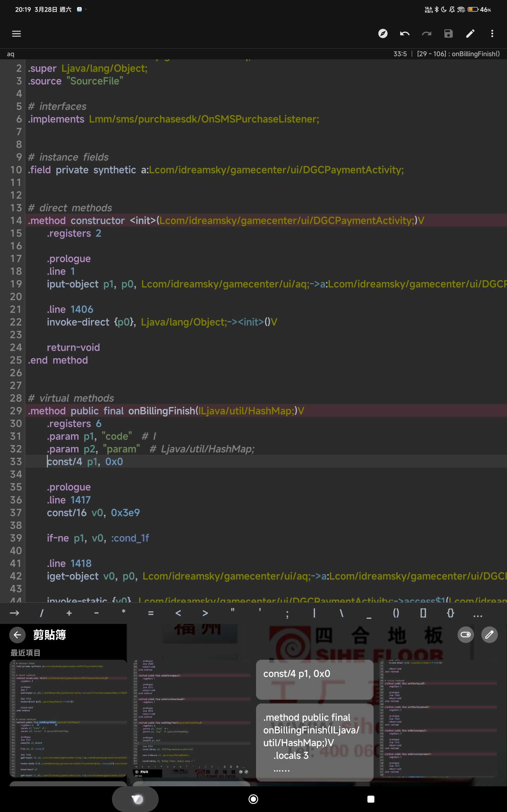Edit clipboard items with pencil button
Image resolution: width=507 pixels, height=812 pixels.
pos(489,634)
